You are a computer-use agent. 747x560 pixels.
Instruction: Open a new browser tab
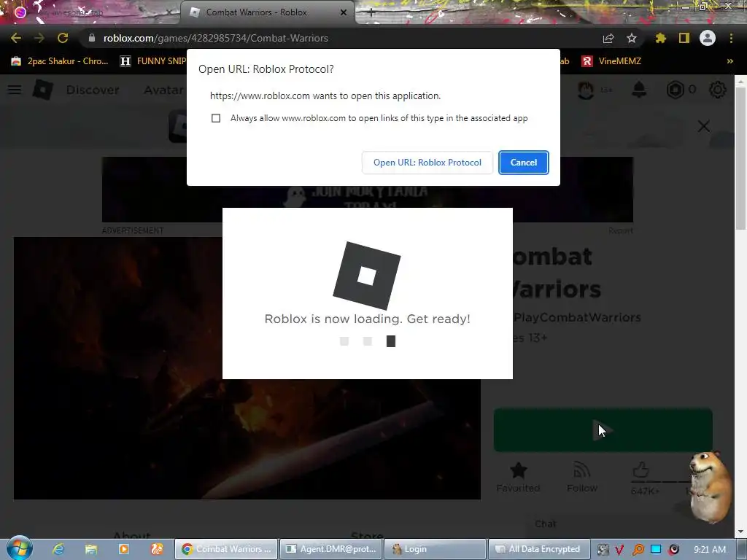pos(371,13)
